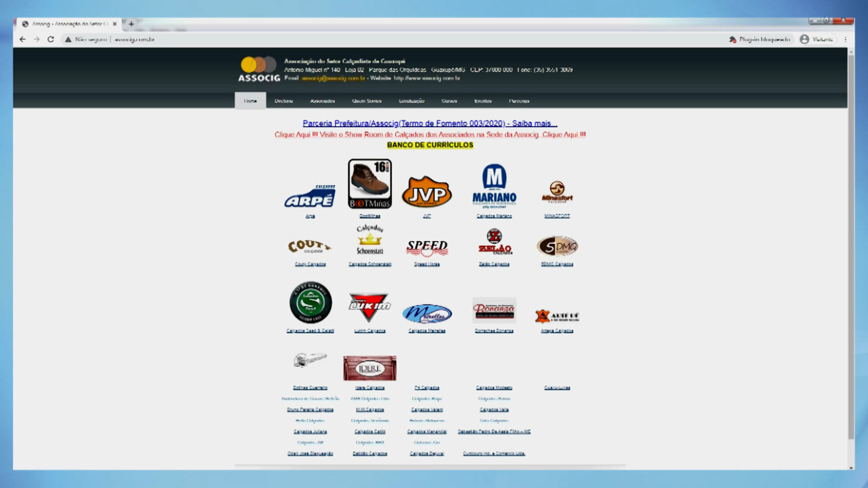Screen dimensions: 868x488
Task: Click the SPEED logo
Action: point(427,248)
